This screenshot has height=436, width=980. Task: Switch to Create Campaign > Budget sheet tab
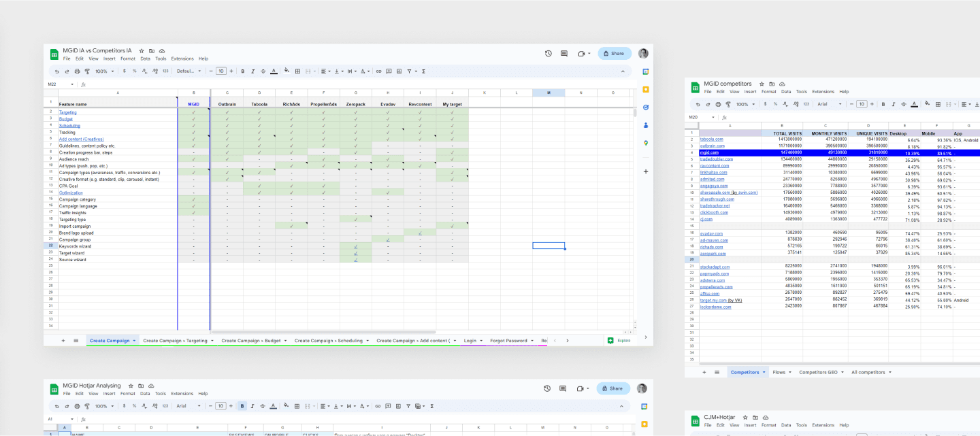[251, 340]
